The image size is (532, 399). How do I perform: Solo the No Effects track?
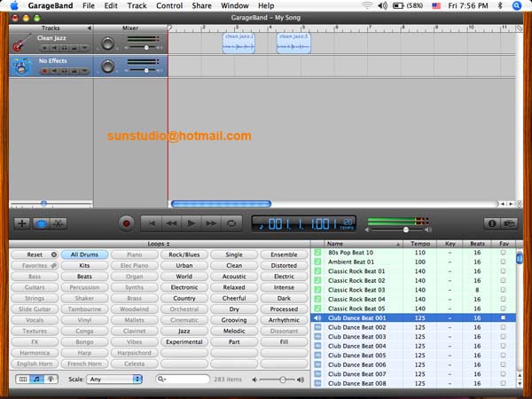pyautogui.click(x=65, y=71)
